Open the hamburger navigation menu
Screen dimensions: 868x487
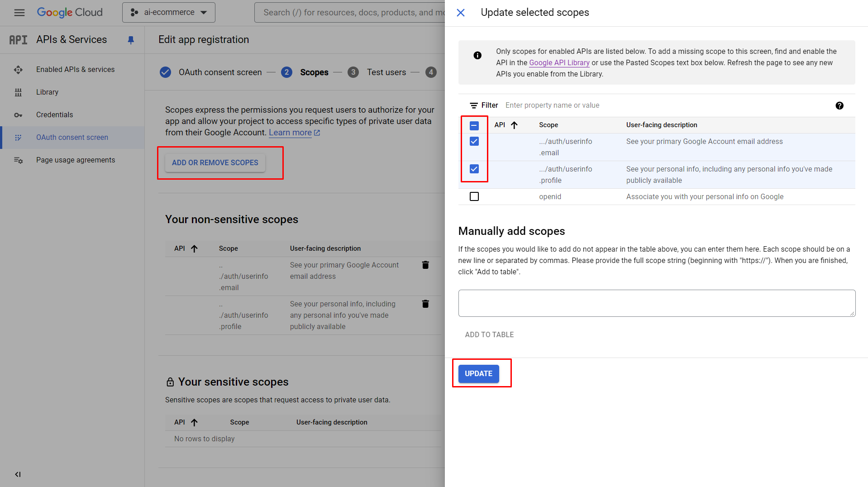[19, 13]
